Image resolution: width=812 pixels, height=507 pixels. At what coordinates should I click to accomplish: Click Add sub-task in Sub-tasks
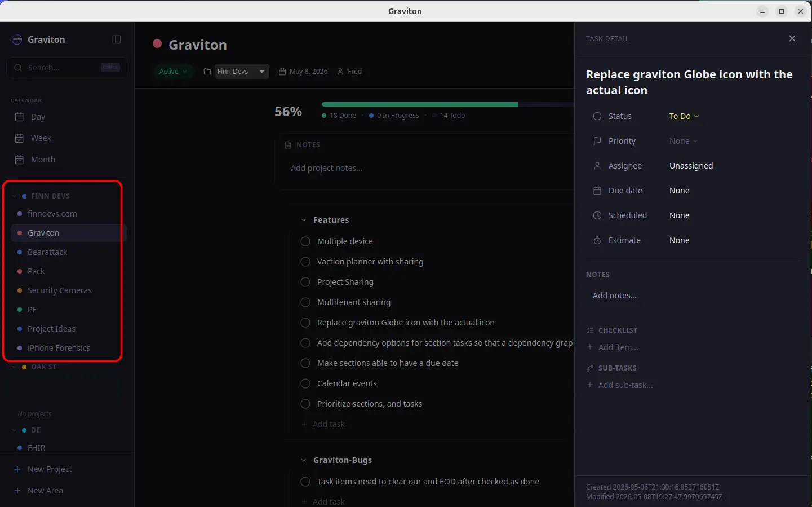coord(620,385)
